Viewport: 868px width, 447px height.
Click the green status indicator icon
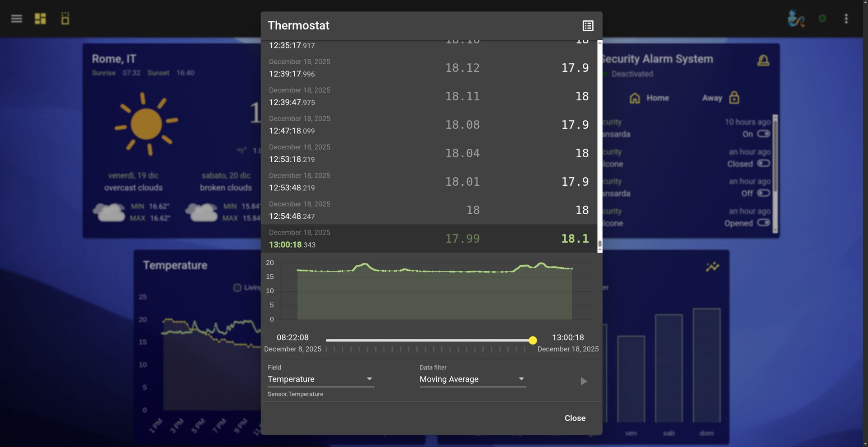[822, 19]
